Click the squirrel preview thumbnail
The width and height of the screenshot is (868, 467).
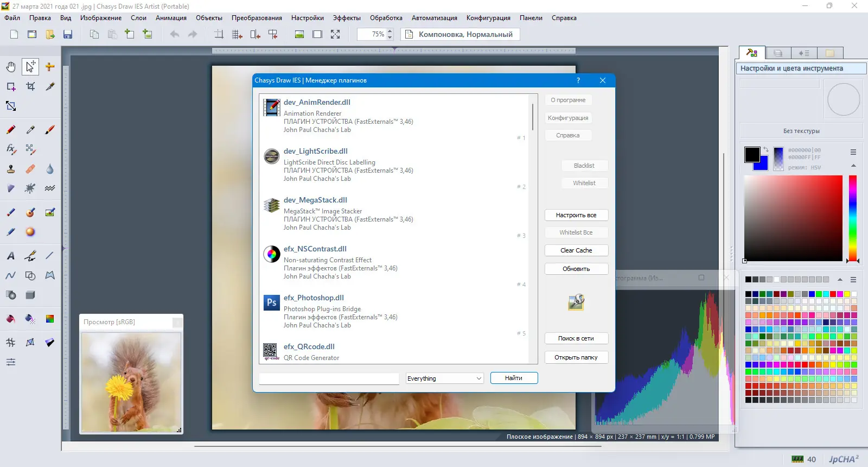(x=131, y=382)
